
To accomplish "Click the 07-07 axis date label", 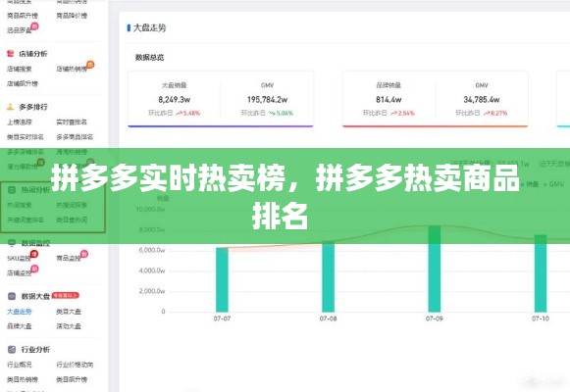I will click(222, 318).
